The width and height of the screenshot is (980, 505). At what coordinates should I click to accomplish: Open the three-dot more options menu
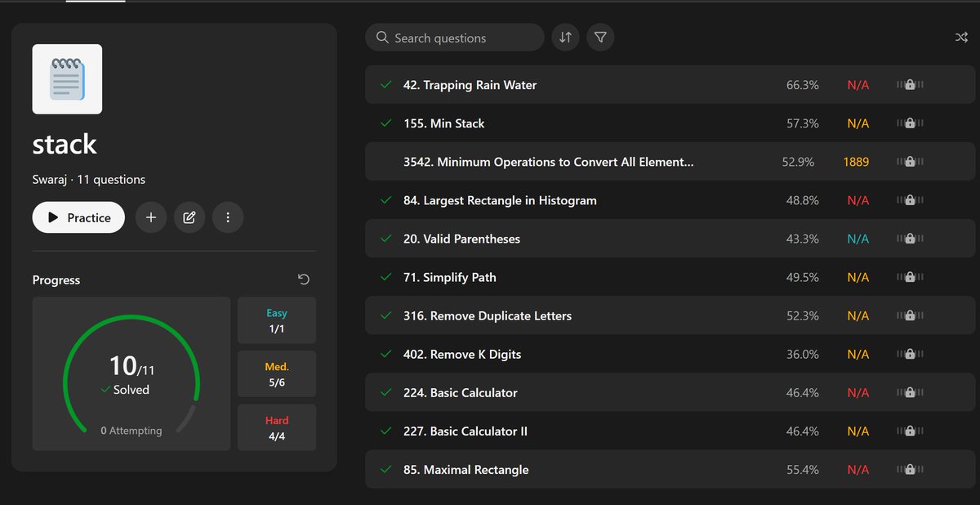click(x=228, y=217)
